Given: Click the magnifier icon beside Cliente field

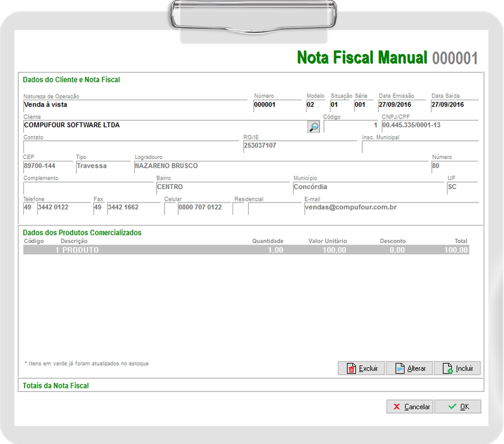Looking at the screenshot, I should coord(313,126).
